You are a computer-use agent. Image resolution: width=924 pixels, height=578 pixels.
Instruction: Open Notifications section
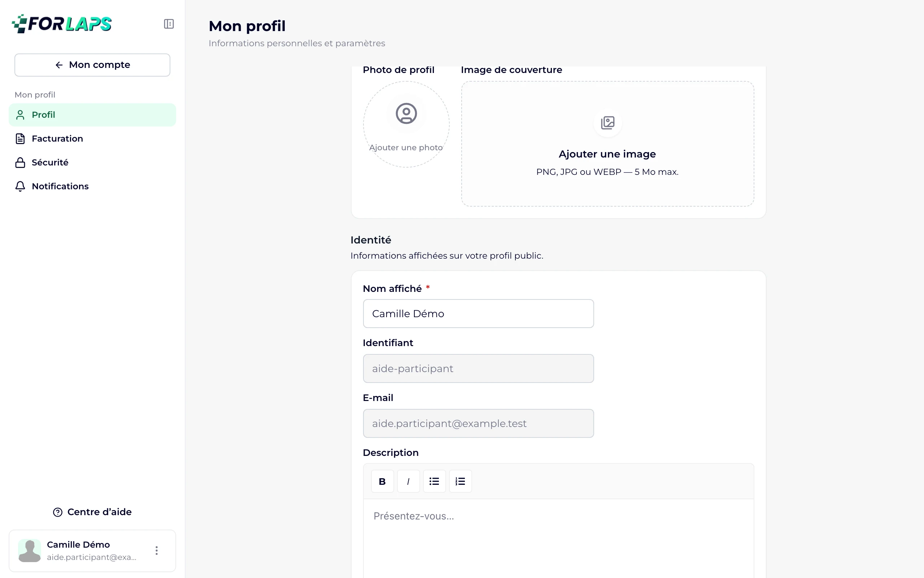point(92,186)
